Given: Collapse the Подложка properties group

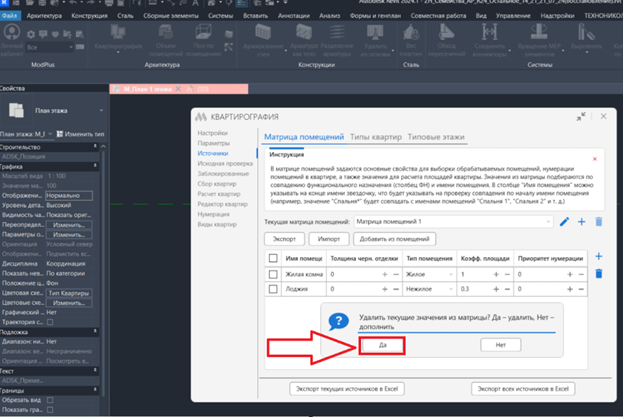Looking at the screenshot, I should (x=95, y=331).
